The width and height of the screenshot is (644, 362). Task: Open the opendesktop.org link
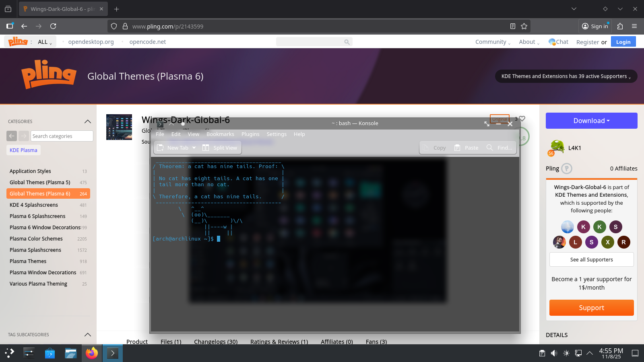[91, 42]
